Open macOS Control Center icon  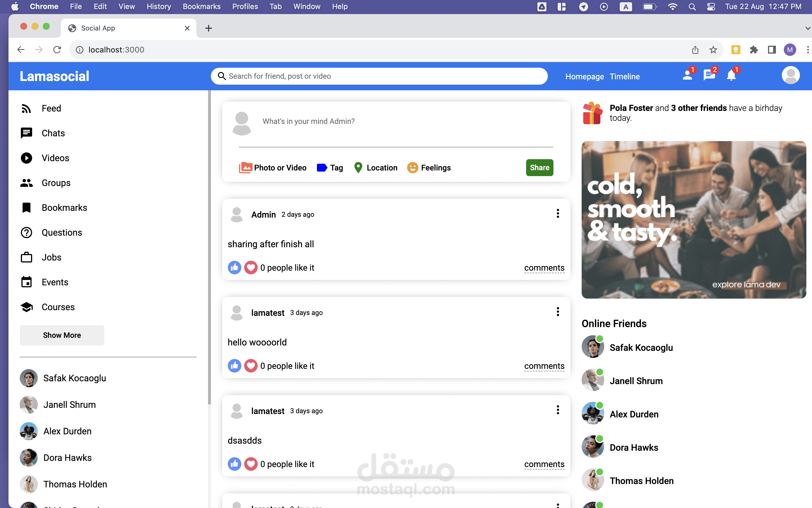coord(711,6)
